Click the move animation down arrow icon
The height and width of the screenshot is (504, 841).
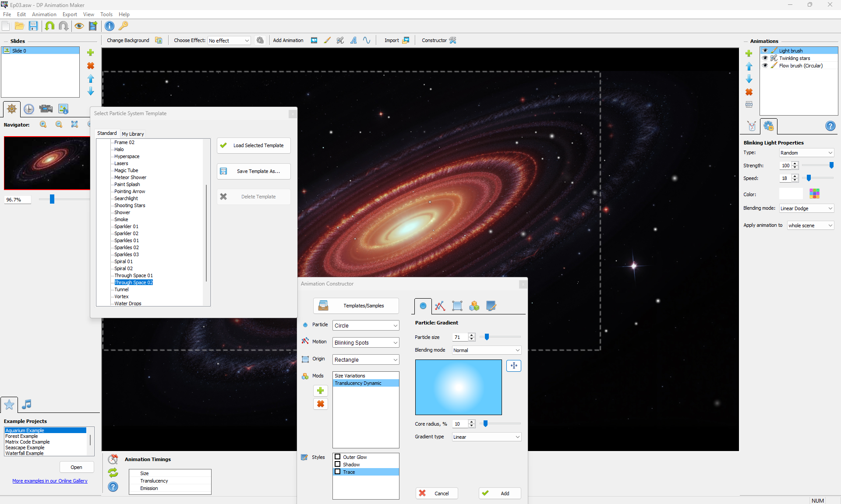tap(749, 79)
